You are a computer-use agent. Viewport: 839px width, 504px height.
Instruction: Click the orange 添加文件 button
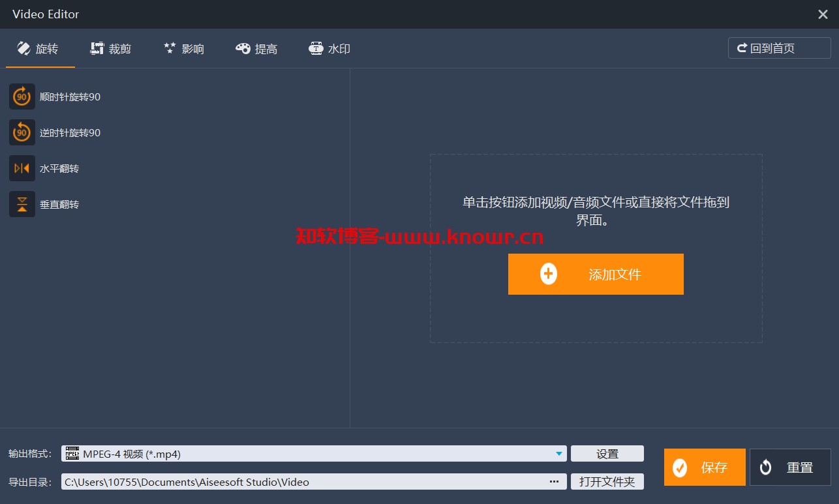coord(596,274)
